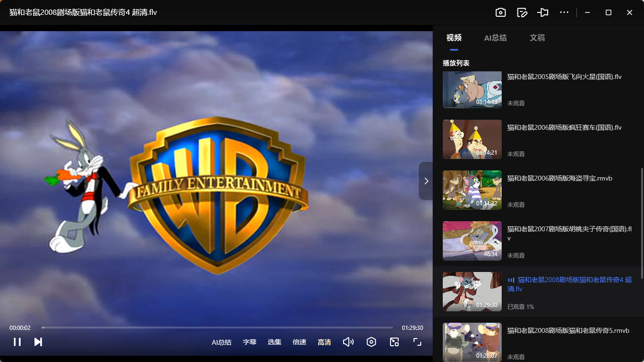Screen dimensions: 644x362
Task: Click the pin window on top icon
Action: pyautogui.click(x=543, y=12)
